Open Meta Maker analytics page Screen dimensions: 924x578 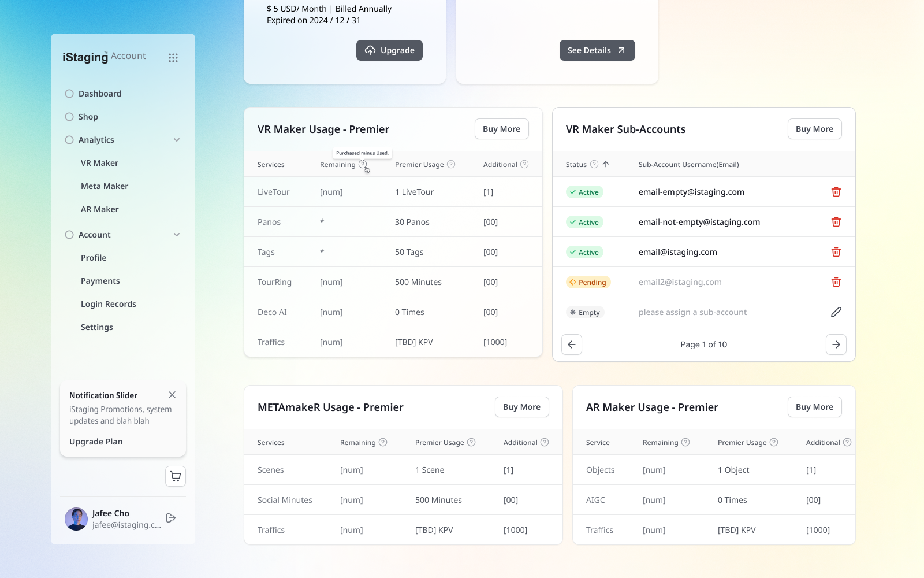click(105, 186)
